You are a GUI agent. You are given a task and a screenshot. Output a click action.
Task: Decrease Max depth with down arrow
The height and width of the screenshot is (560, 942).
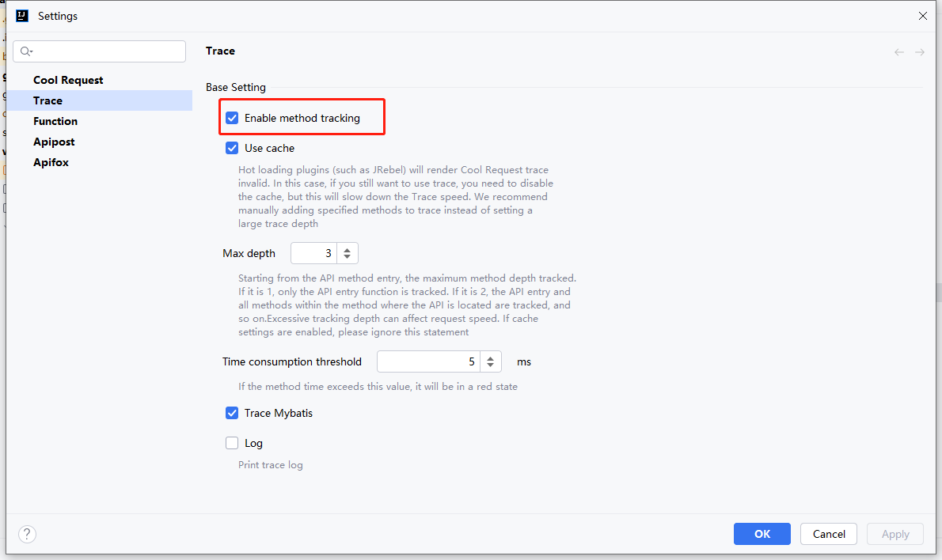click(348, 258)
